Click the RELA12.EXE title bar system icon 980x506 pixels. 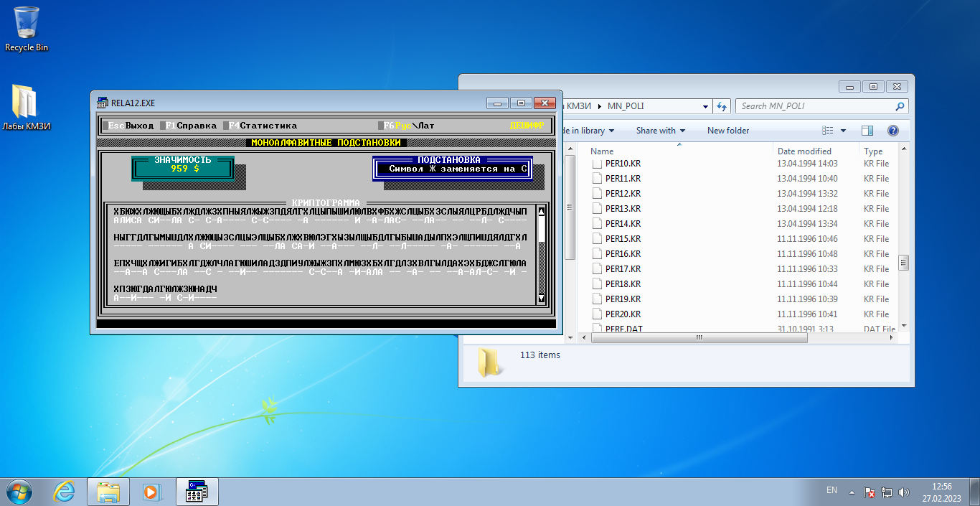tap(102, 103)
